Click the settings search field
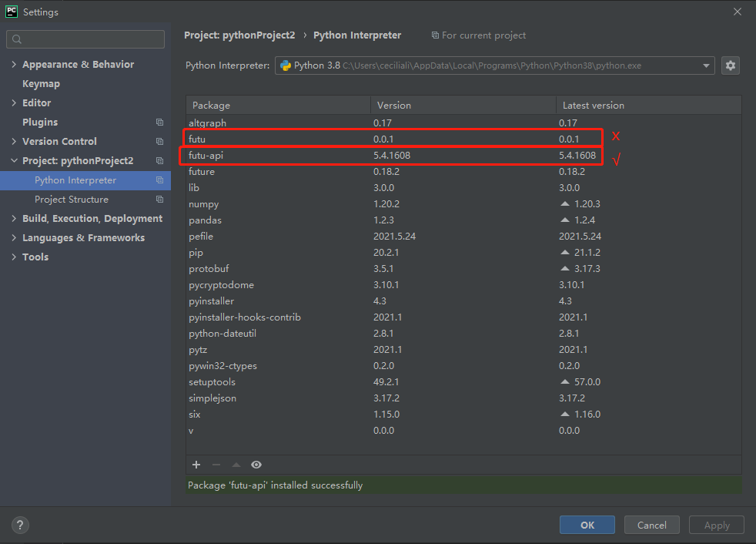Image resolution: width=756 pixels, height=544 pixels. coord(85,39)
